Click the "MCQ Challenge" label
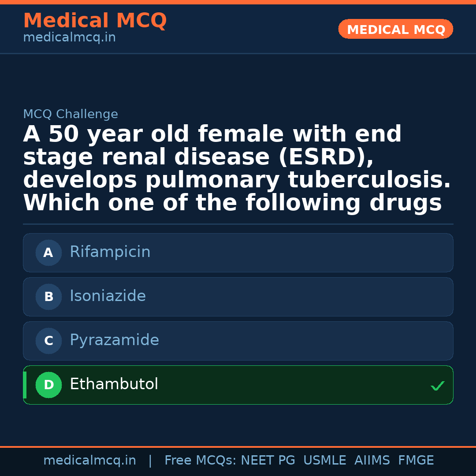The image size is (476, 476). point(71,115)
